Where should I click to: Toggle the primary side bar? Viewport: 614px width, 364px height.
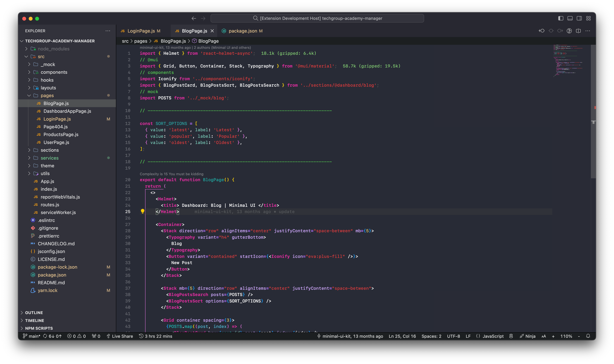[560, 18]
